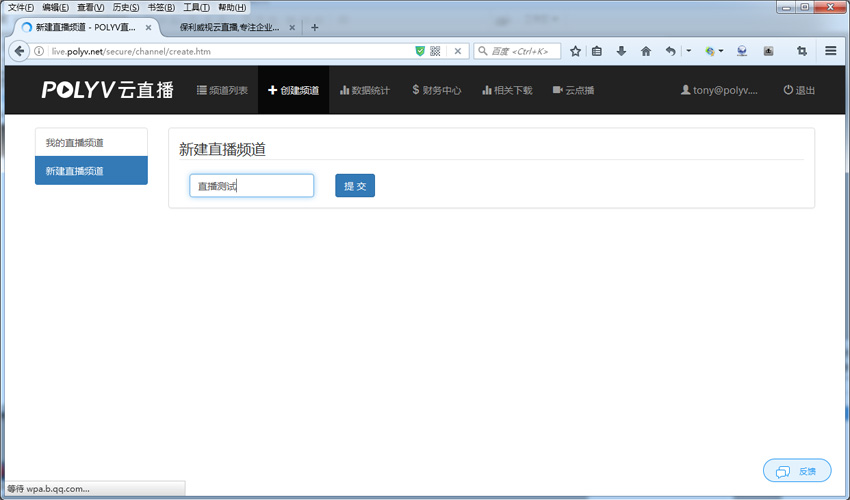The width and height of the screenshot is (850, 500).
Task: Click the 提交 submit button
Action: pyautogui.click(x=354, y=186)
